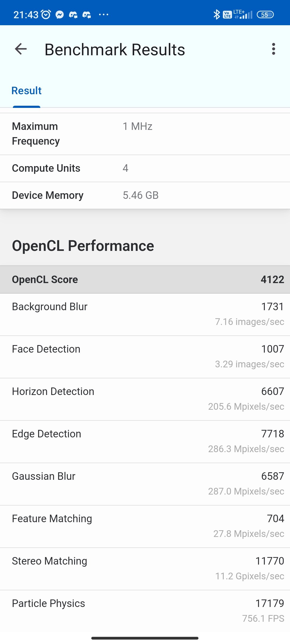Viewport: 290px width, 644px height.
Task: Select the Result tab
Action: pyautogui.click(x=27, y=91)
